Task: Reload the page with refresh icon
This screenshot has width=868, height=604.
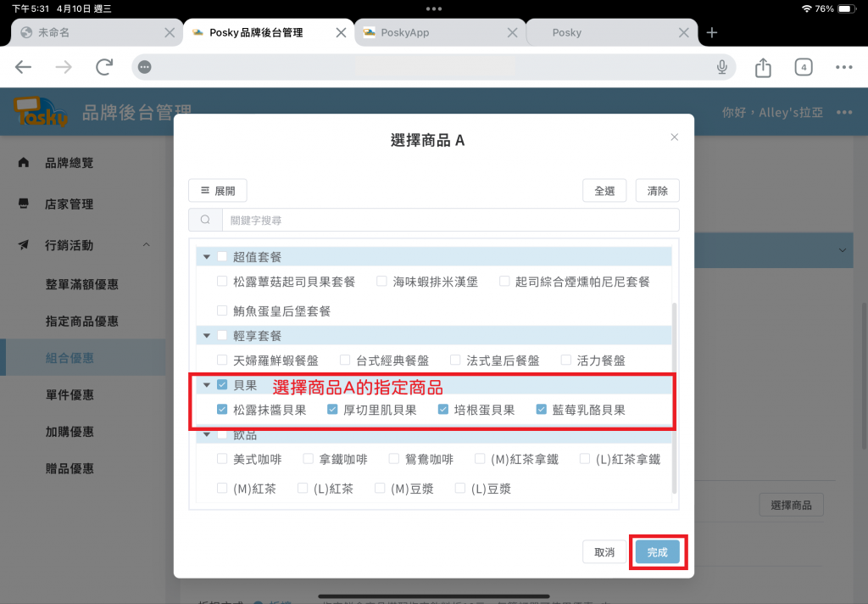Action: [x=104, y=67]
